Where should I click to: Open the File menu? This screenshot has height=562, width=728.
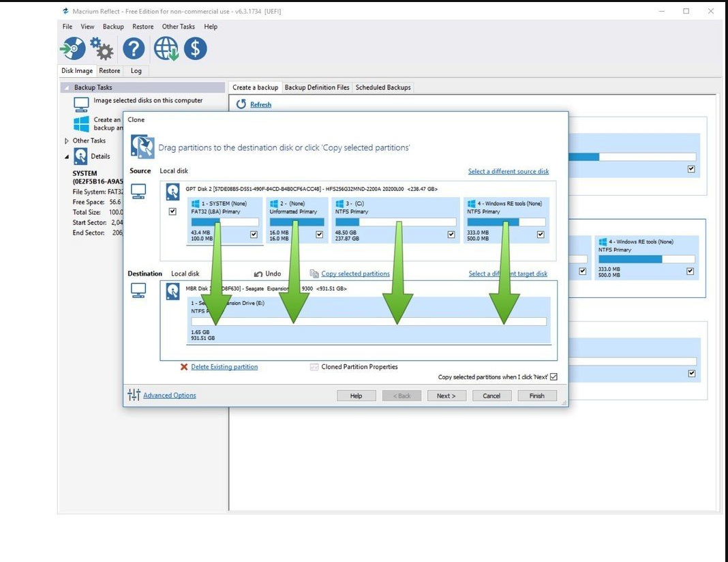[x=67, y=27]
